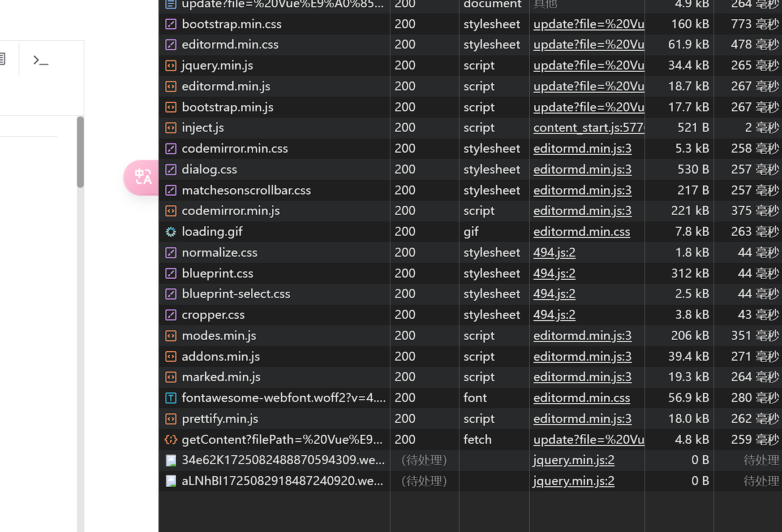Open editormd.min.js:3 initiator for dialog.css

(x=582, y=170)
